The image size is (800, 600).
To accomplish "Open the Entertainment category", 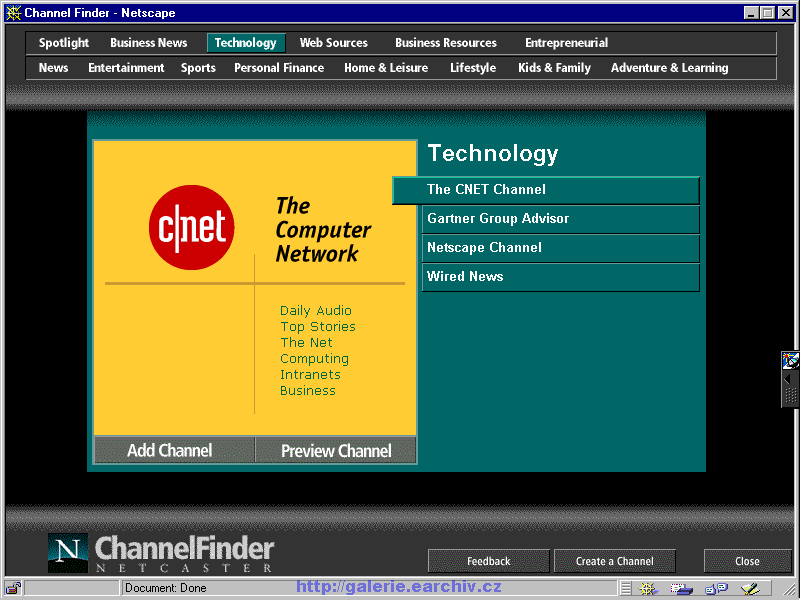I will coord(126,68).
